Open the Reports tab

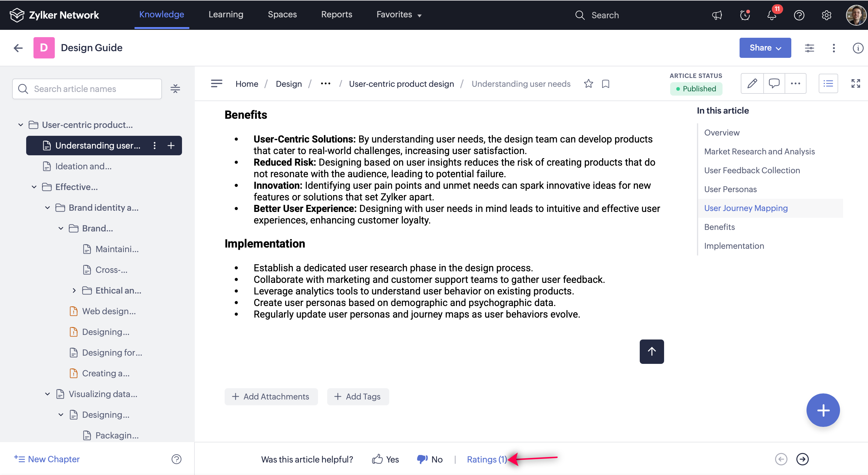coord(336,15)
